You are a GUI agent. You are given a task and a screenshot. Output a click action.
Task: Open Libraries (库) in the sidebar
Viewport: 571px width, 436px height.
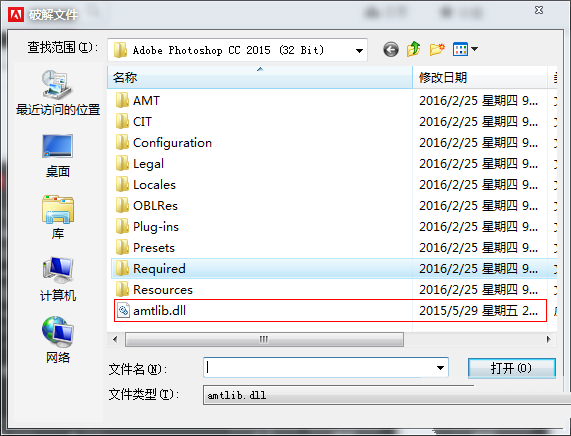(x=58, y=217)
